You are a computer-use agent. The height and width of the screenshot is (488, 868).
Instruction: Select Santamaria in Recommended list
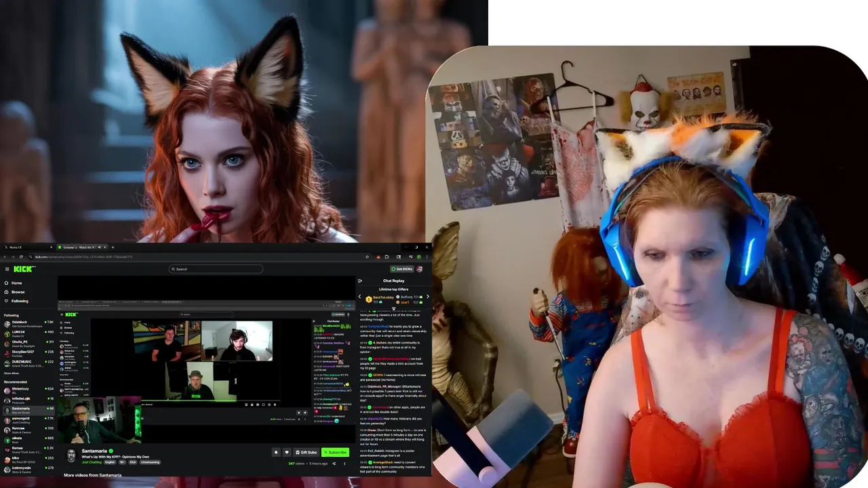click(28, 409)
